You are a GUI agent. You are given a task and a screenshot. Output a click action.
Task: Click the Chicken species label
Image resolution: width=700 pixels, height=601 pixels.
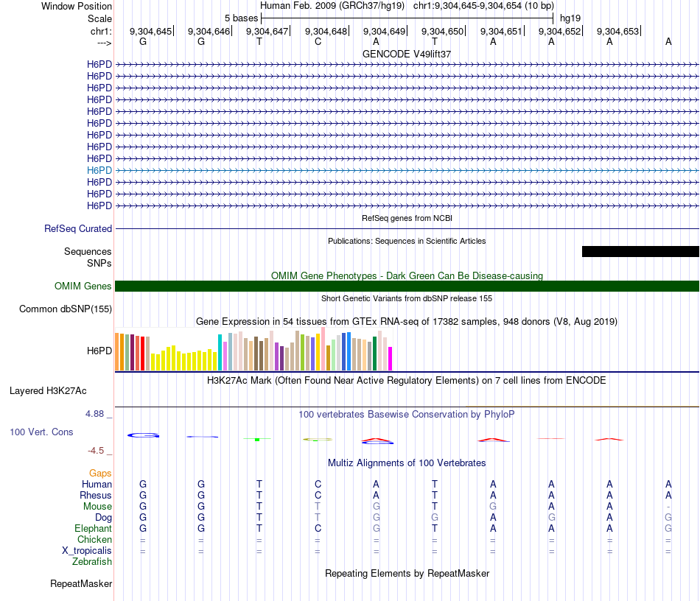pyautogui.click(x=94, y=539)
